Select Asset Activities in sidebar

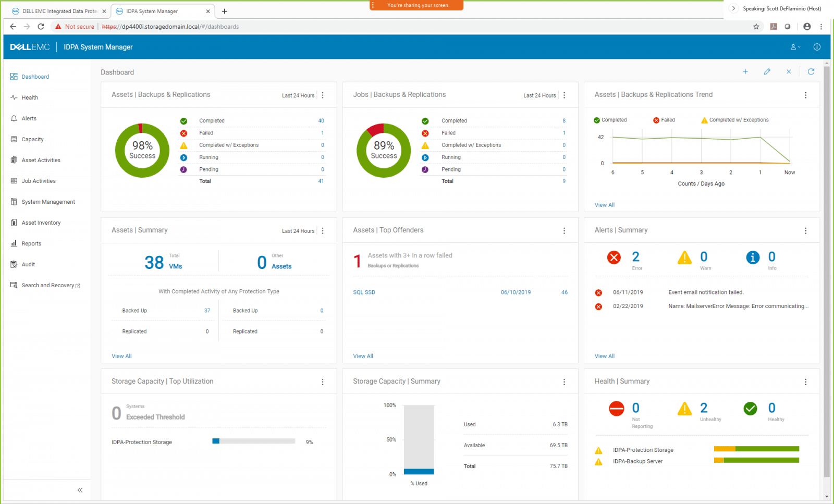(x=35, y=160)
